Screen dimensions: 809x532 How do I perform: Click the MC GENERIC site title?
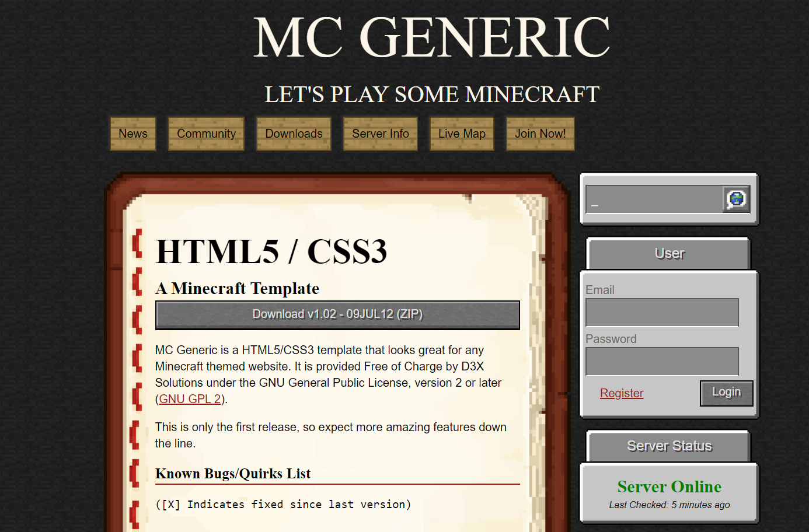(x=431, y=37)
